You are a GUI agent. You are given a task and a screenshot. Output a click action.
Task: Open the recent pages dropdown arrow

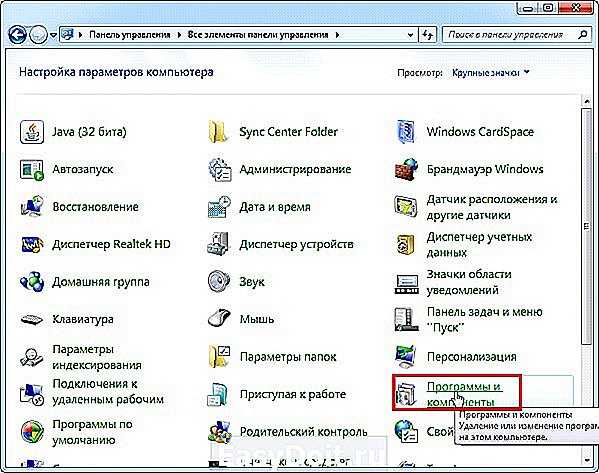click(x=53, y=35)
